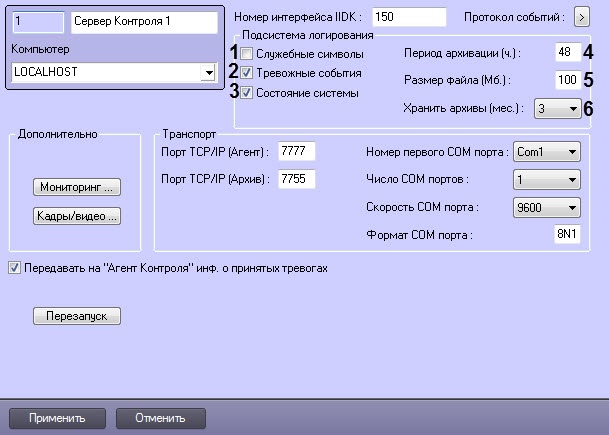Uncheck the Состояние системы checkbox

tap(247, 92)
